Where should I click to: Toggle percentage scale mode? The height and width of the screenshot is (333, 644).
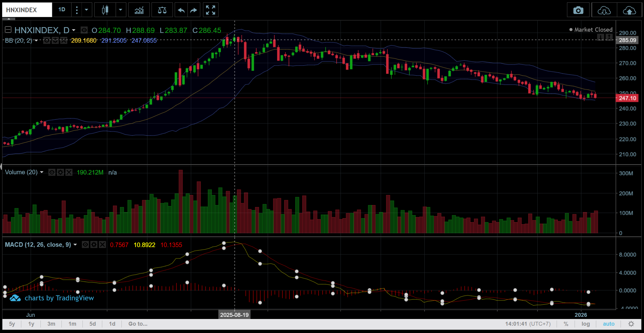click(566, 324)
